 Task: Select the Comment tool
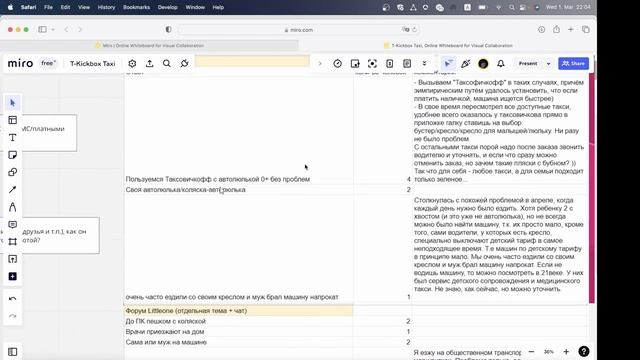click(x=13, y=224)
